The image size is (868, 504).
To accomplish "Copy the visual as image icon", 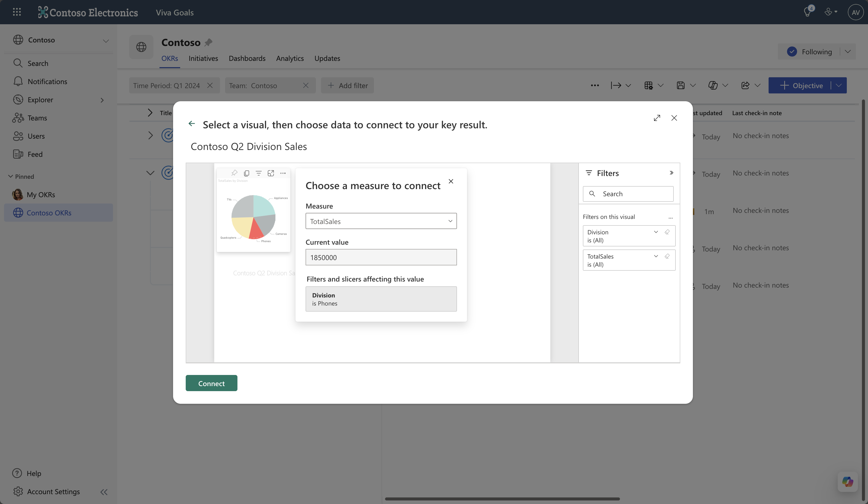I will [x=246, y=173].
